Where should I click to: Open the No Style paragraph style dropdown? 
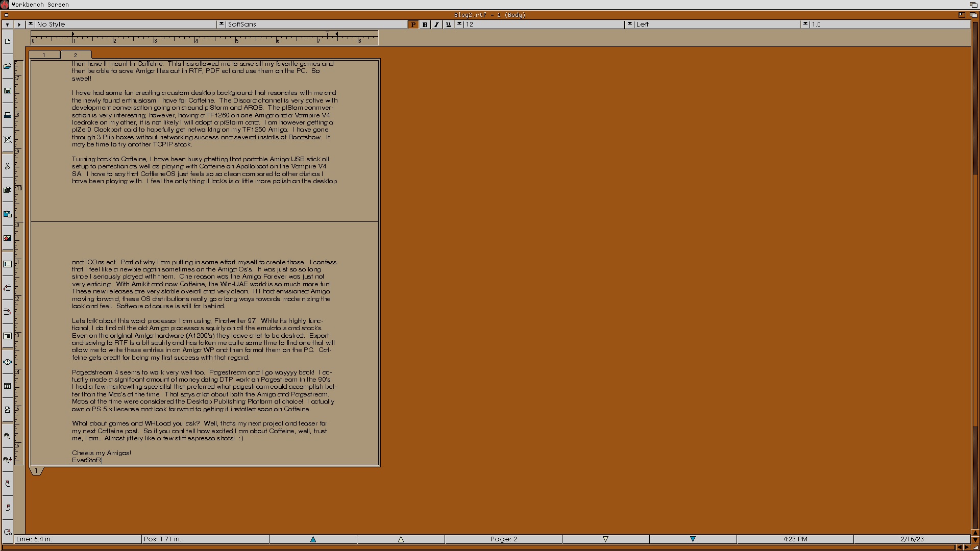tap(31, 24)
